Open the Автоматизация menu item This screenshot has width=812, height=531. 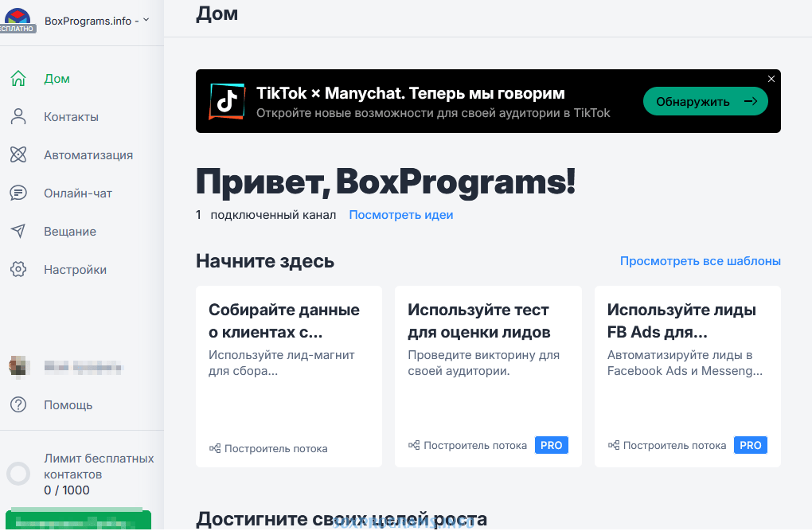[88, 155]
